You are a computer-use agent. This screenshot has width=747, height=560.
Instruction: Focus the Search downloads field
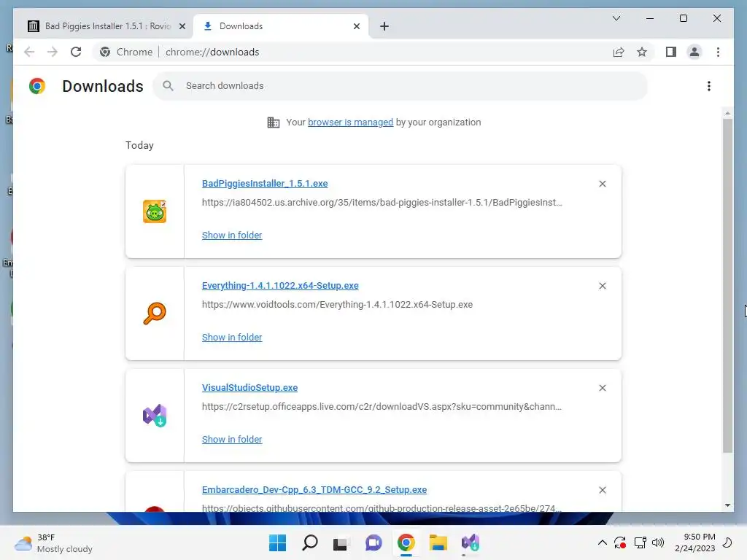400,86
